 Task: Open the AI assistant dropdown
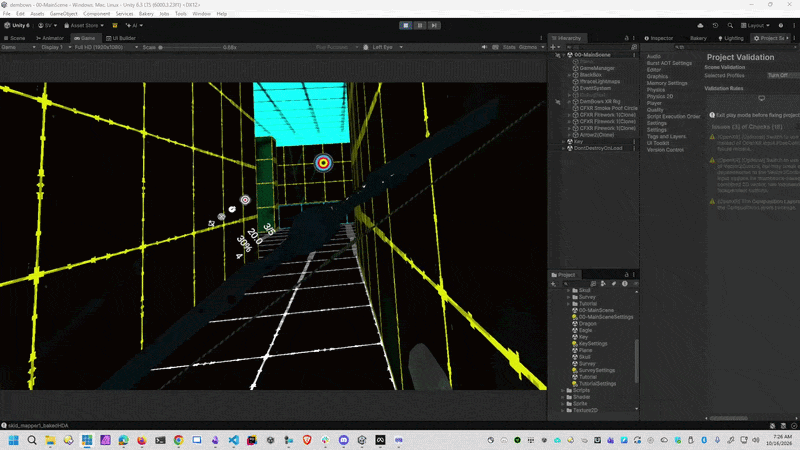(x=134, y=26)
